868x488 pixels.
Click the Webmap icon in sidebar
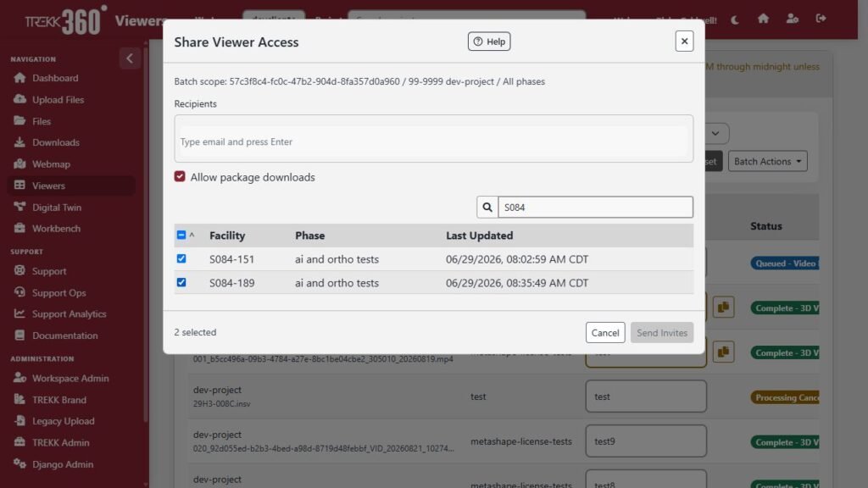coord(20,164)
